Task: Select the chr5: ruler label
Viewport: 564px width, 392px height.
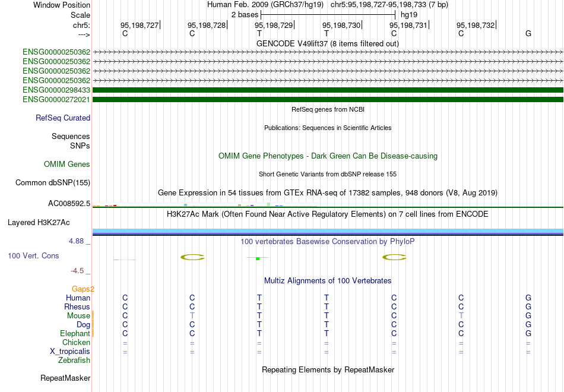Action: click(x=81, y=25)
